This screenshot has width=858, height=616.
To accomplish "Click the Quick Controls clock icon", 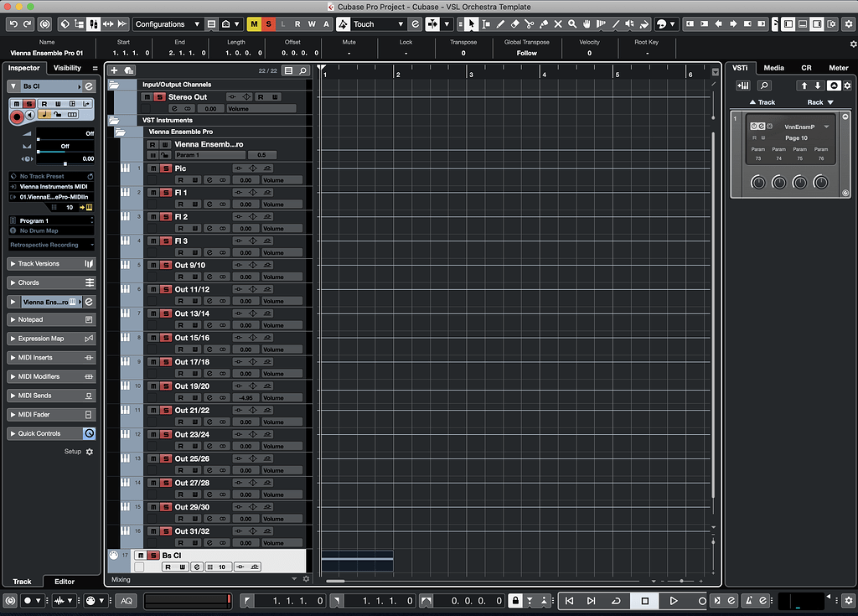I will point(89,433).
